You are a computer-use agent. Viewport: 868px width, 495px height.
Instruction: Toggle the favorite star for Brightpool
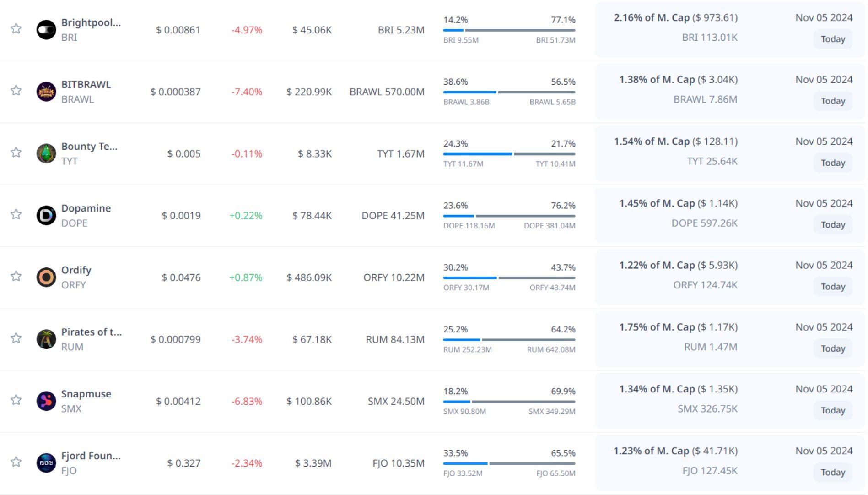click(x=16, y=28)
